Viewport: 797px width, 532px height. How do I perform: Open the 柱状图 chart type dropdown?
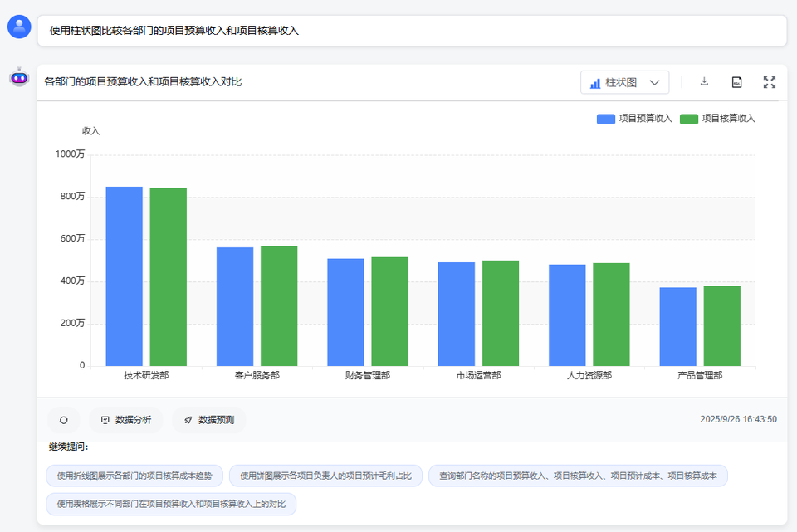624,82
